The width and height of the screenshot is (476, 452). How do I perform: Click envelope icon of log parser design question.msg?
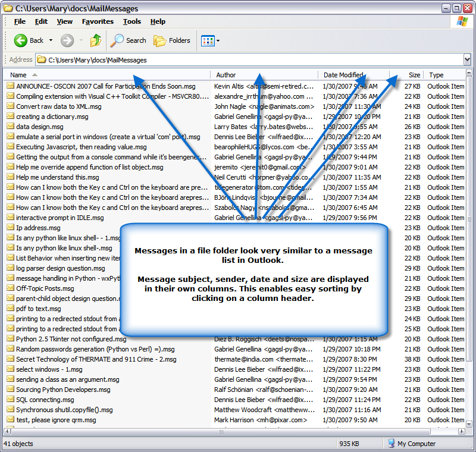[11, 268]
